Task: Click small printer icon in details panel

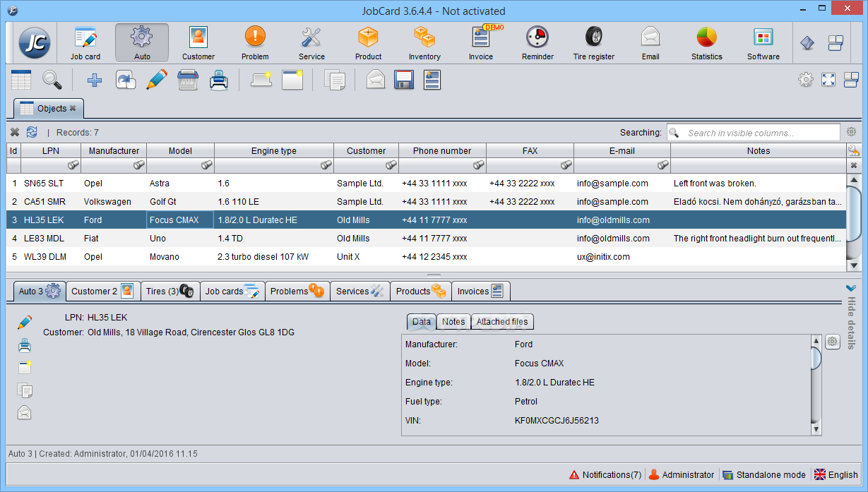Action: point(25,345)
